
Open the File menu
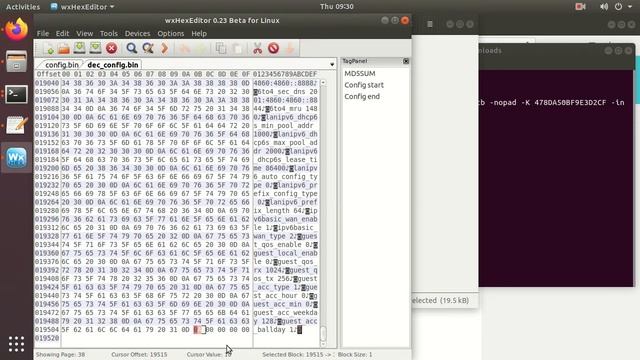pyautogui.click(x=43, y=33)
